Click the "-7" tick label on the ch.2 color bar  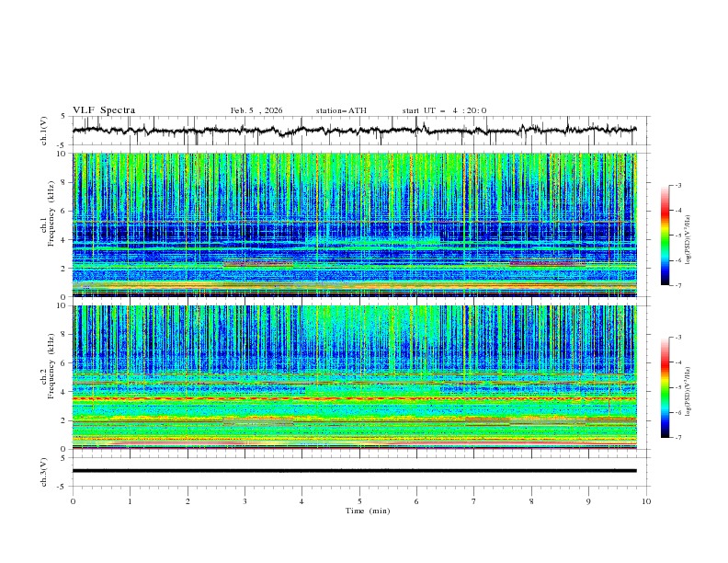pyautogui.click(x=677, y=437)
